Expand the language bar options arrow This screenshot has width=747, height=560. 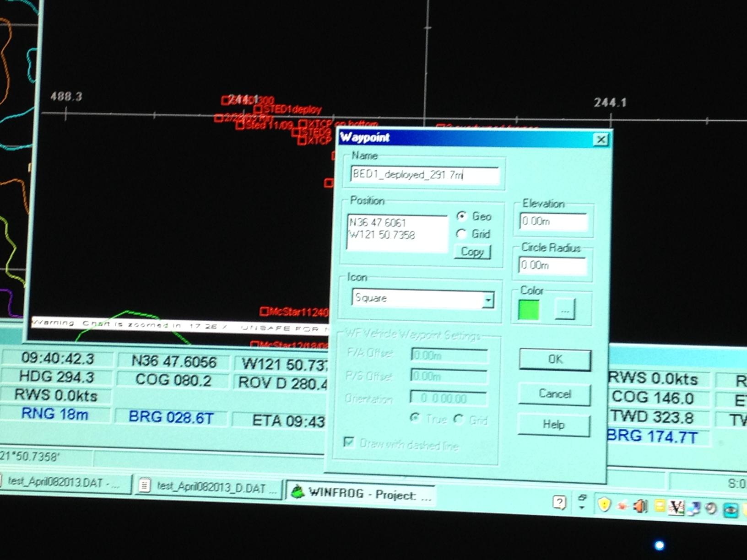click(582, 507)
